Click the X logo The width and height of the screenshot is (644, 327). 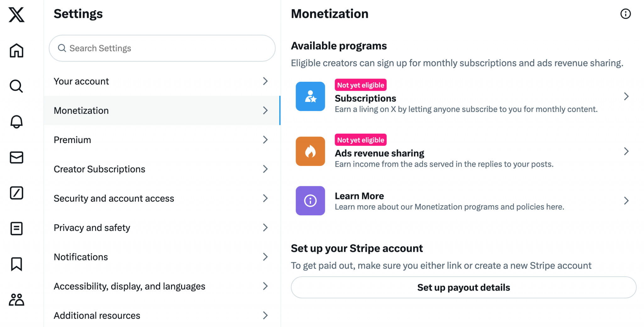tap(16, 15)
